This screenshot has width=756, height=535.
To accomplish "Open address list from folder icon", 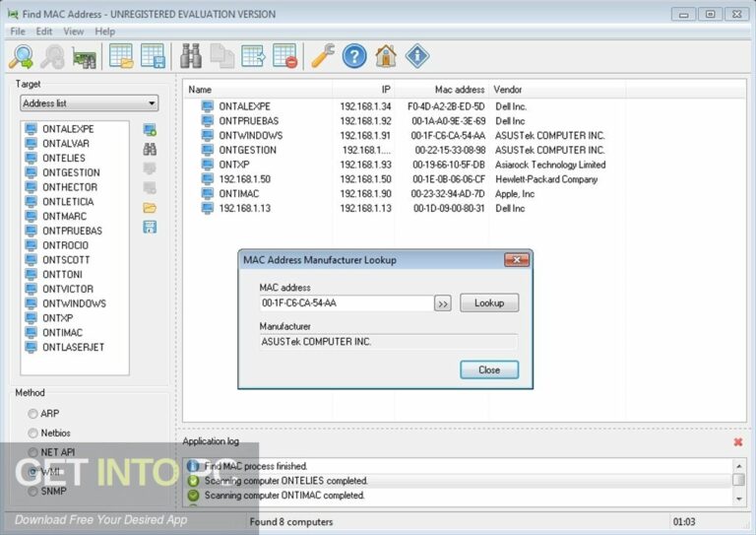I will [x=150, y=208].
